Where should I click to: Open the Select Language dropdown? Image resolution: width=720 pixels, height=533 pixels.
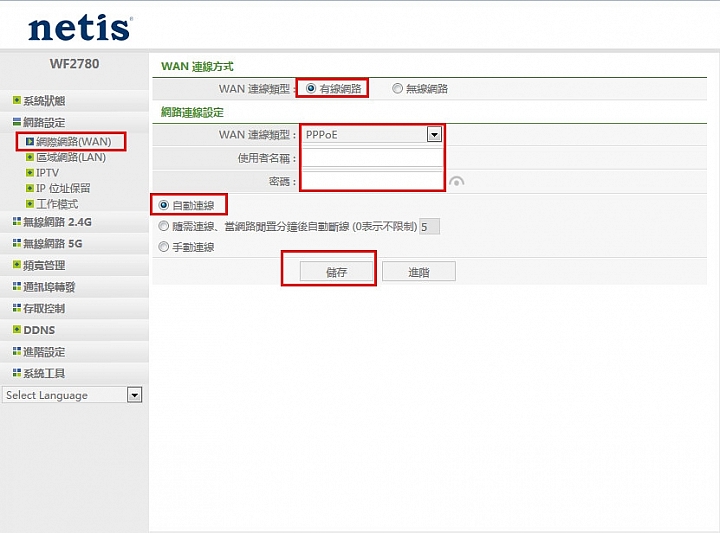click(72, 395)
